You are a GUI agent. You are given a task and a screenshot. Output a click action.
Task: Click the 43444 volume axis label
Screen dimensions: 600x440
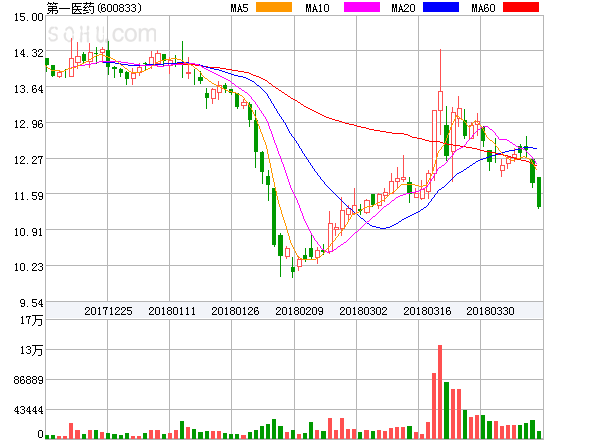(x=29, y=411)
